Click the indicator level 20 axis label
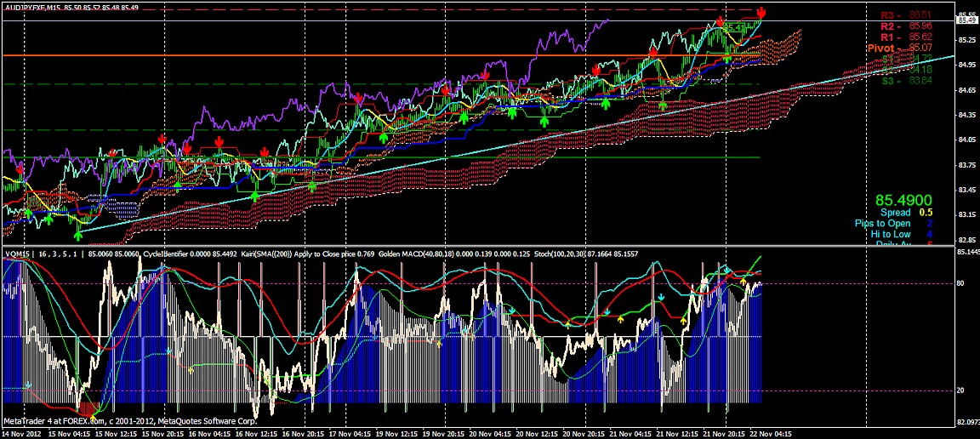980x439 pixels. pyautogui.click(x=960, y=391)
